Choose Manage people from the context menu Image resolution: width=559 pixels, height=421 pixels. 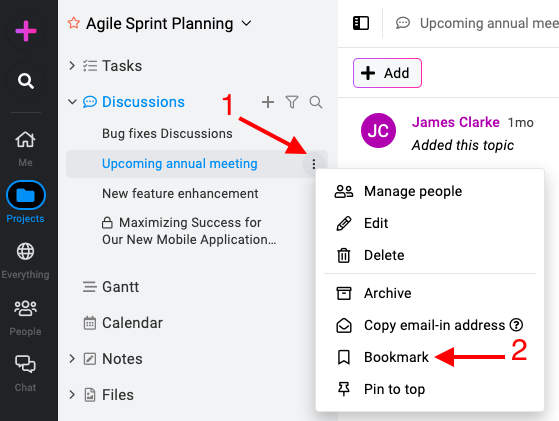tap(430, 191)
